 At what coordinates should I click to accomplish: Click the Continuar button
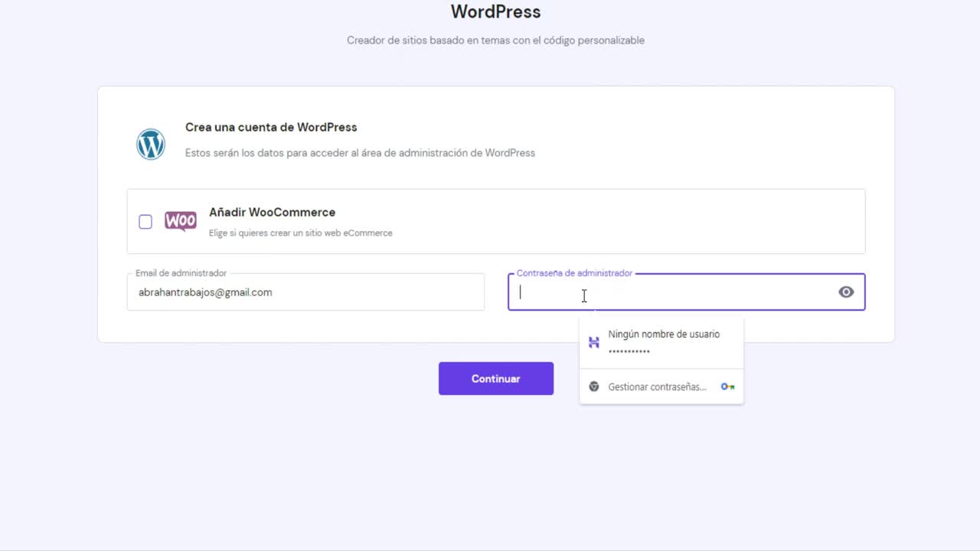pyautogui.click(x=496, y=379)
